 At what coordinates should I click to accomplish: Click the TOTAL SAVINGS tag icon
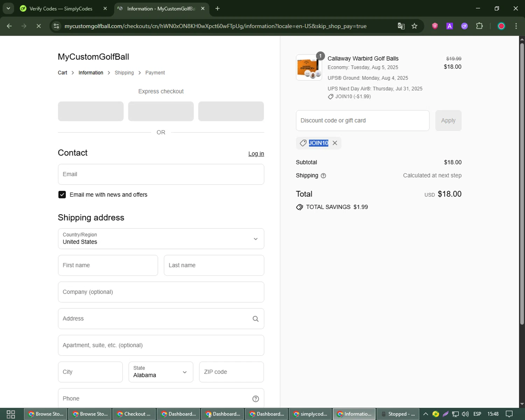(300, 207)
